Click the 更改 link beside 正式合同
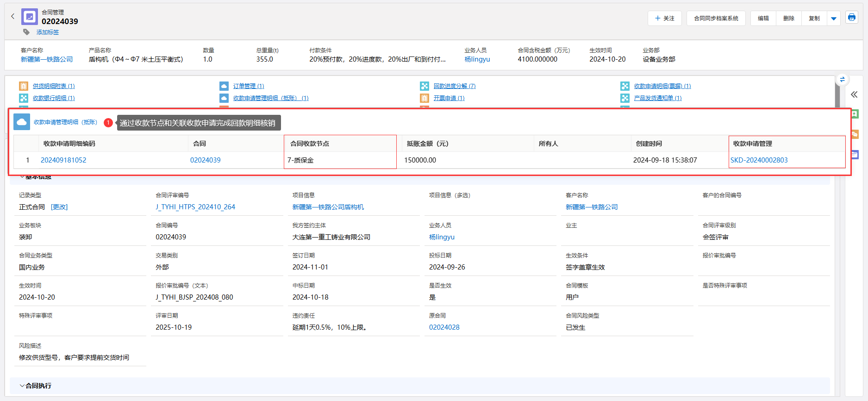Image resolution: width=868 pixels, height=401 pixels. pyautogui.click(x=59, y=207)
